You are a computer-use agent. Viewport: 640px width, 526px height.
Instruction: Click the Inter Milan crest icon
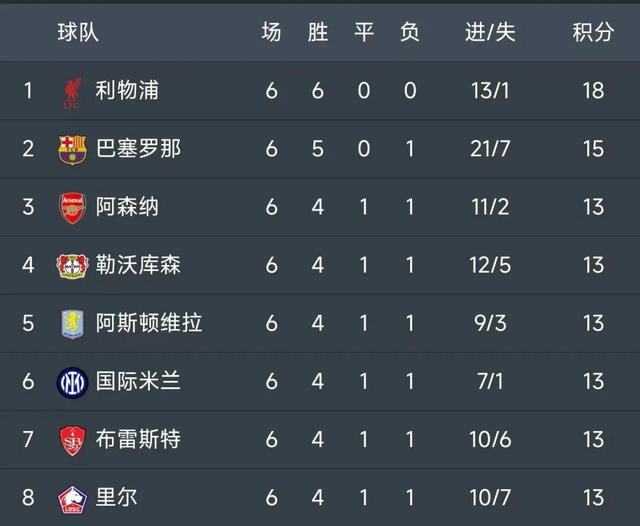coord(73,381)
